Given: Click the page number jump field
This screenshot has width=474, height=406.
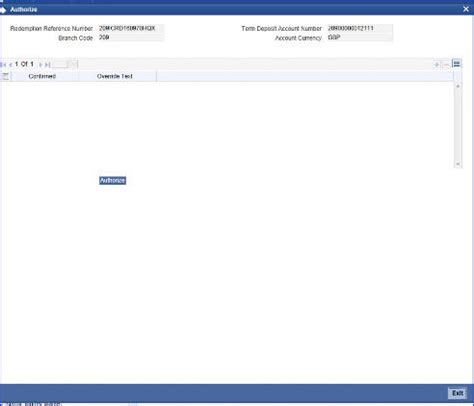Looking at the screenshot, I should click(59, 64).
